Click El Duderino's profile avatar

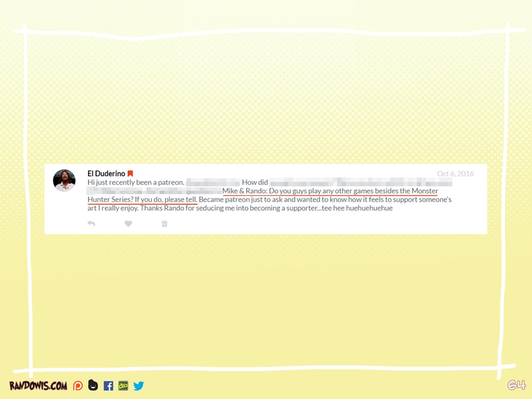pos(64,180)
